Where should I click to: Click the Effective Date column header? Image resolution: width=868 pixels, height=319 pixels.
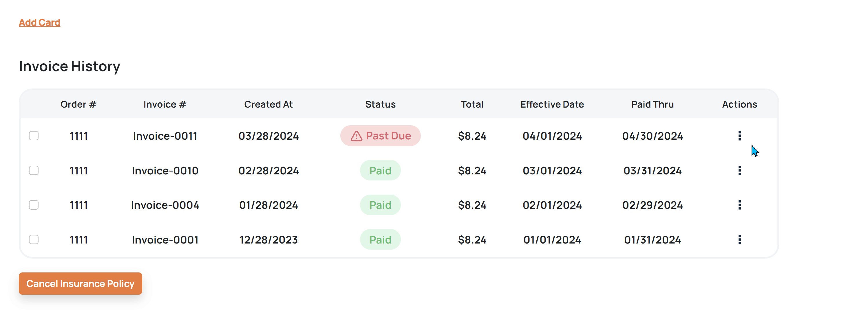click(552, 104)
